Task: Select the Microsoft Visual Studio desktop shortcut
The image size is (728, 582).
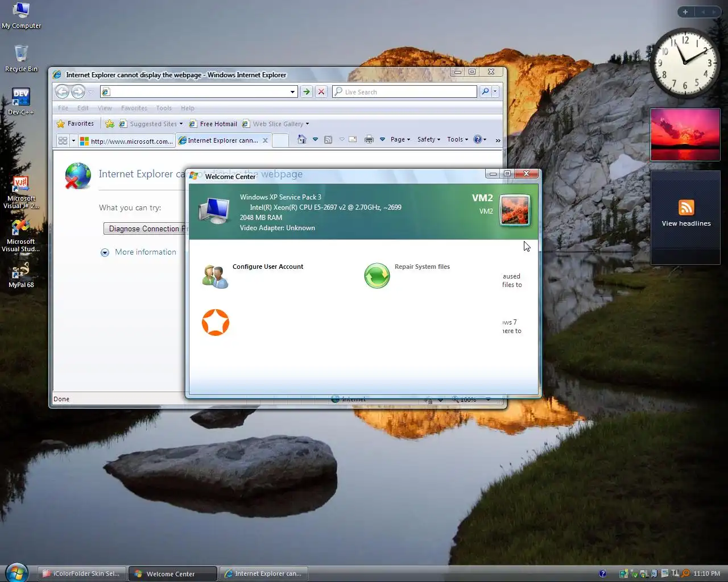Action: coord(21,235)
